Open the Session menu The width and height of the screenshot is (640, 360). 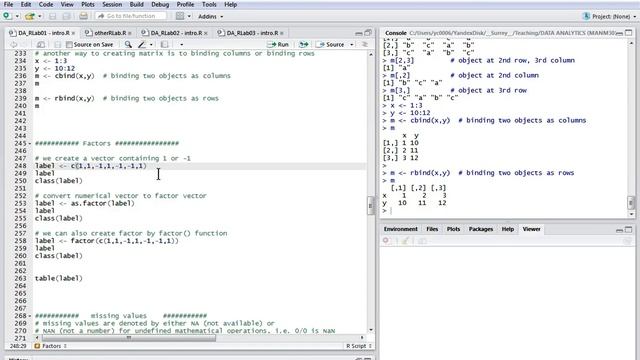coord(112,4)
